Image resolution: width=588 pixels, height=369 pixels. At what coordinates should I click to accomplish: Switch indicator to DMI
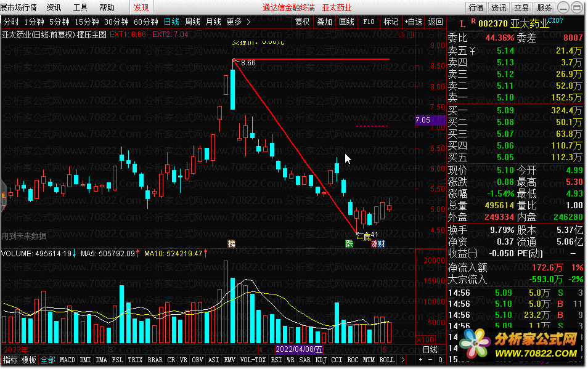[85, 360]
